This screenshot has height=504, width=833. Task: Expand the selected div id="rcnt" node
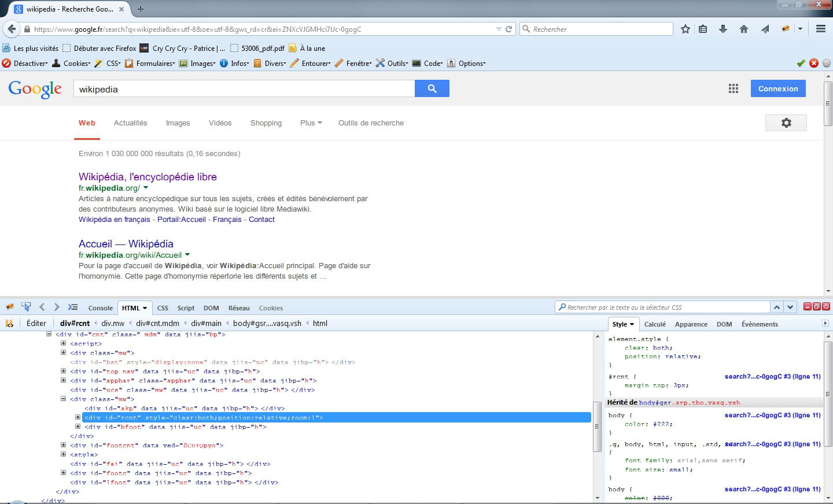(78, 417)
